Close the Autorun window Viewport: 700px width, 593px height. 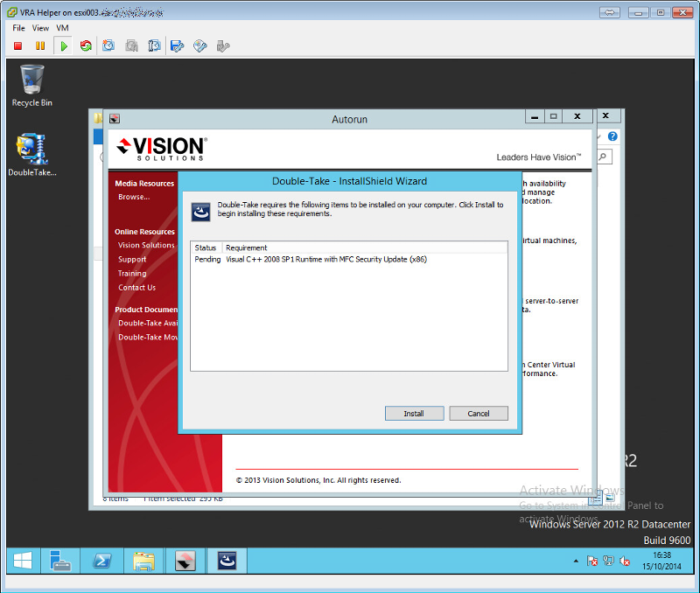(x=577, y=117)
